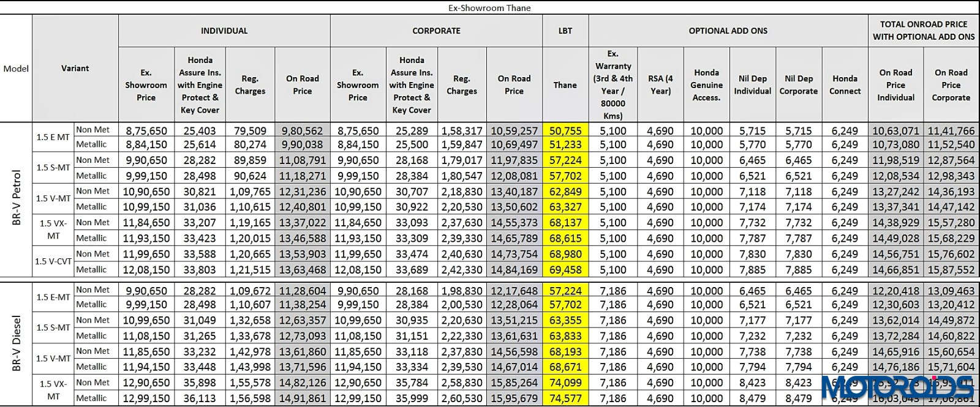Select diesel on-road cell 11,28,604
The image size is (980, 407).
[302, 291]
